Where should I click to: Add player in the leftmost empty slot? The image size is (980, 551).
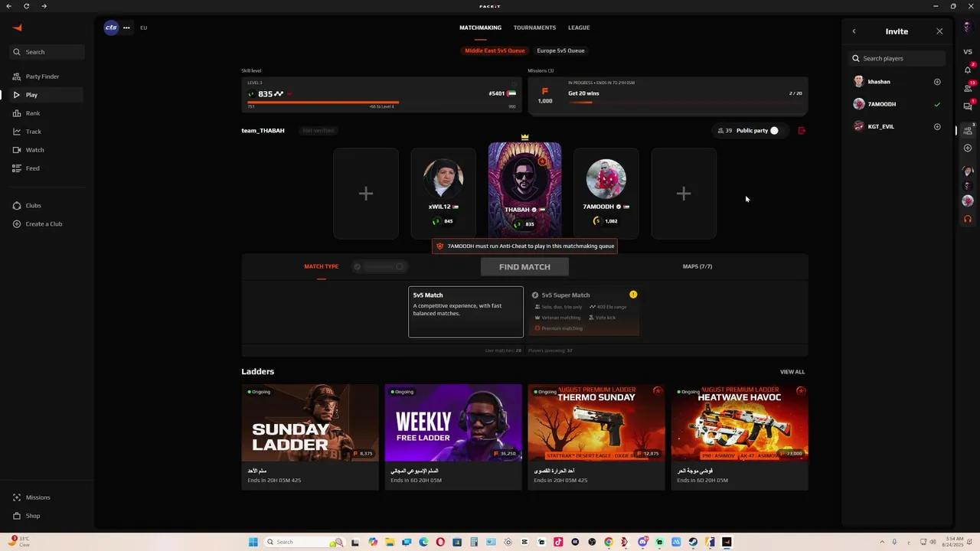point(366,194)
